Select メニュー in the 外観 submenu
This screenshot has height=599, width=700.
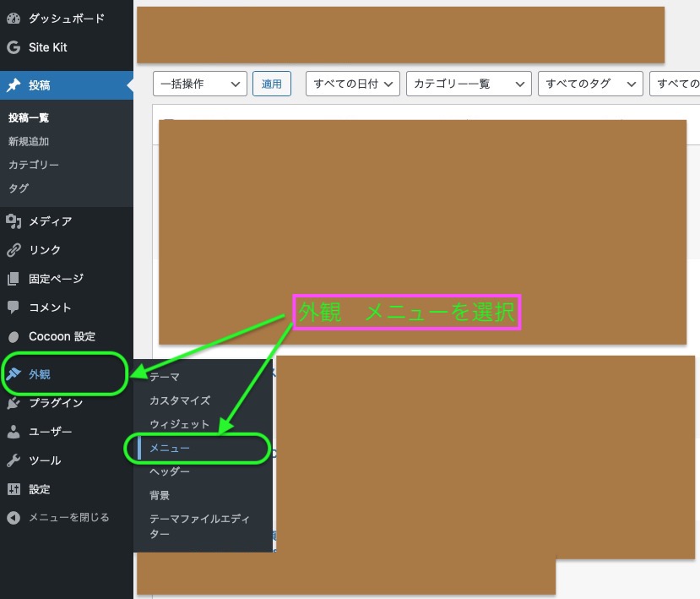pyautogui.click(x=170, y=448)
